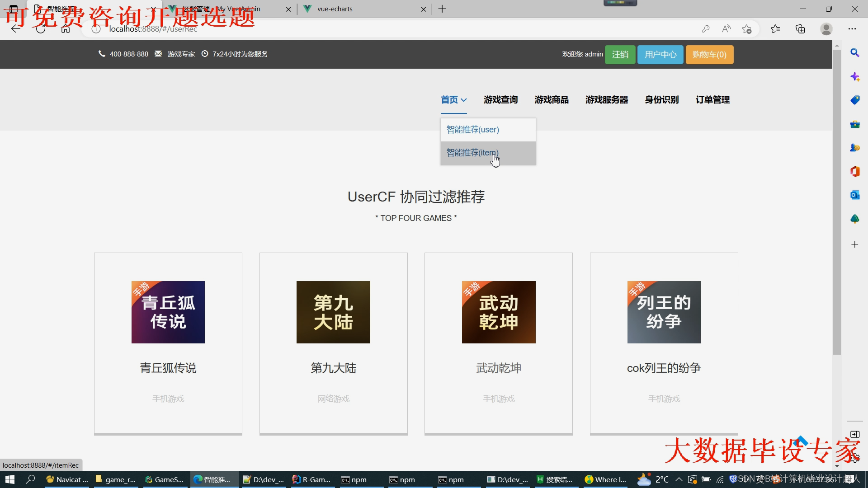Image resolution: width=868 pixels, height=488 pixels.
Task: Switch to the vue-echarts tab
Action: click(335, 9)
